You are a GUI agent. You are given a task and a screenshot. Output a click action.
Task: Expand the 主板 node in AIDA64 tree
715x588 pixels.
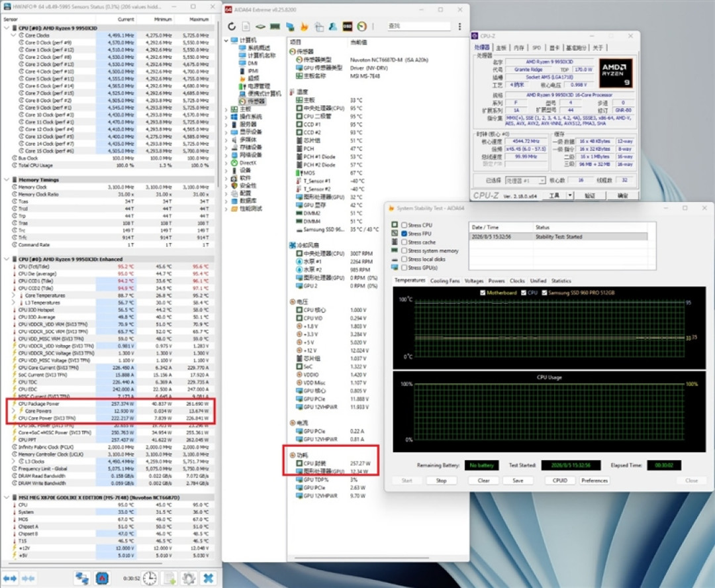pyautogui.click(x=226, y=109)
